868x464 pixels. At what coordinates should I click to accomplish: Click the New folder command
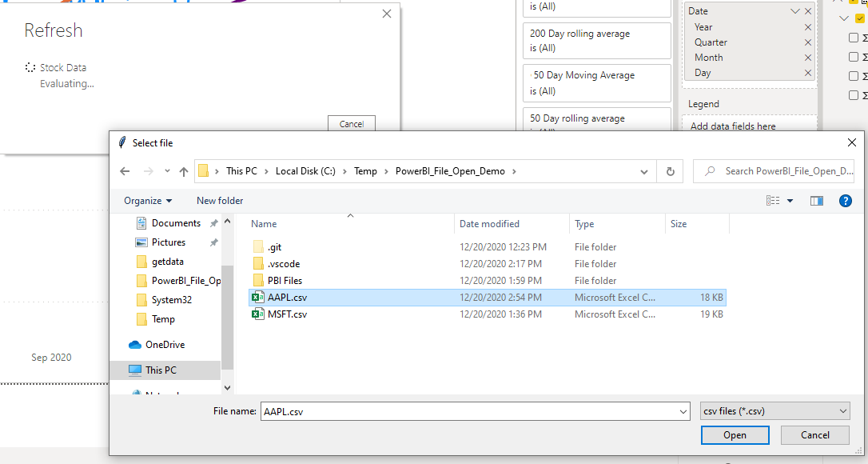pos(220,201)
